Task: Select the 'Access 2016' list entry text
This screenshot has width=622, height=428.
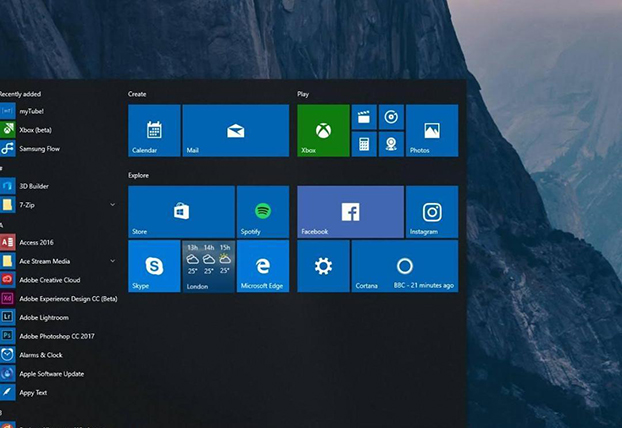Action: pyautogui.click(x=36, y=242)
